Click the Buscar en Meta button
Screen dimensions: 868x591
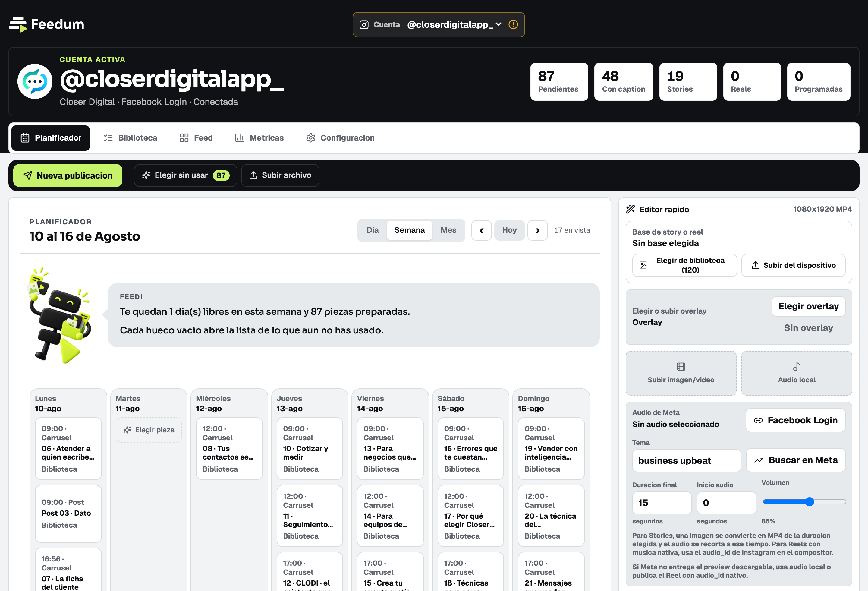click(796, 460)
